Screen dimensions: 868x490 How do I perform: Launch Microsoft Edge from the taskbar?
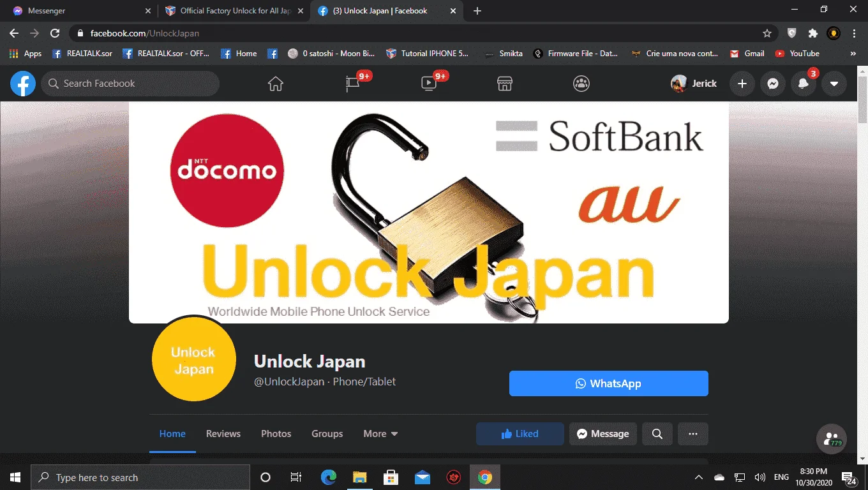(329, 477)
